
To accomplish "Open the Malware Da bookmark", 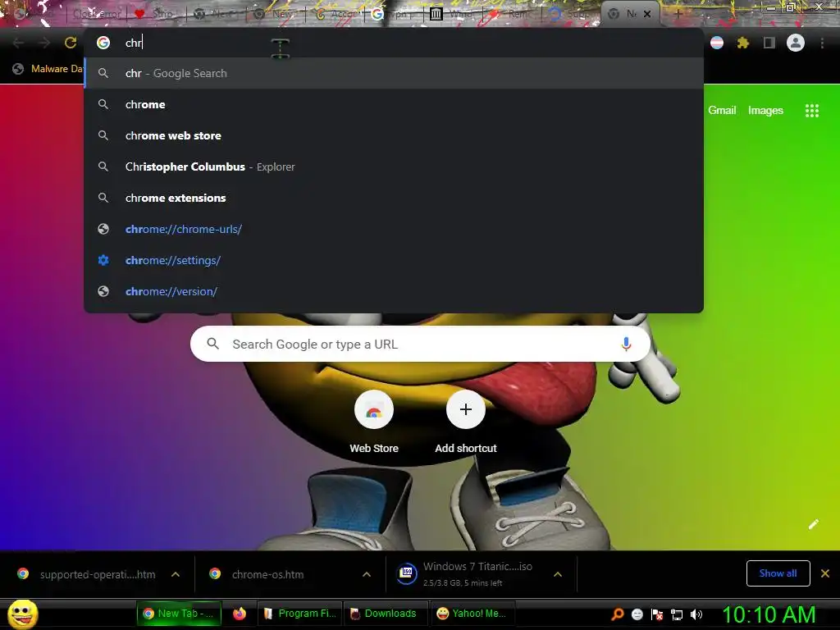I will click(x=48, y=69).
